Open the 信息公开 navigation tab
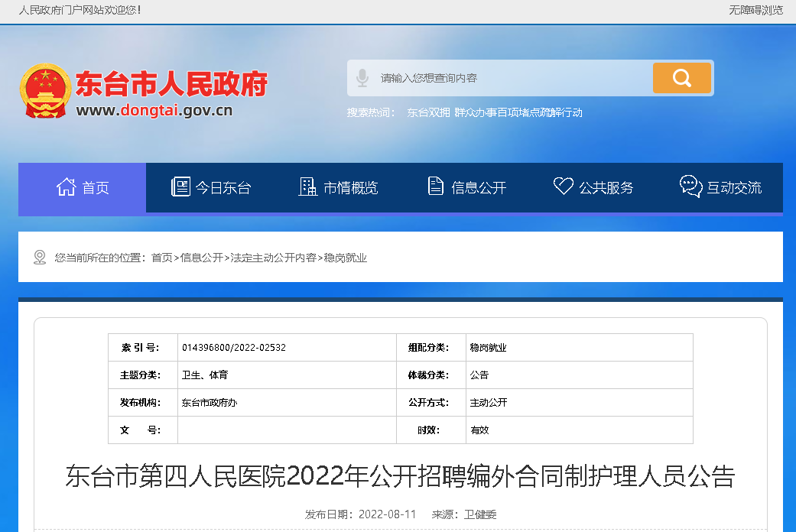 click(467, 187)
